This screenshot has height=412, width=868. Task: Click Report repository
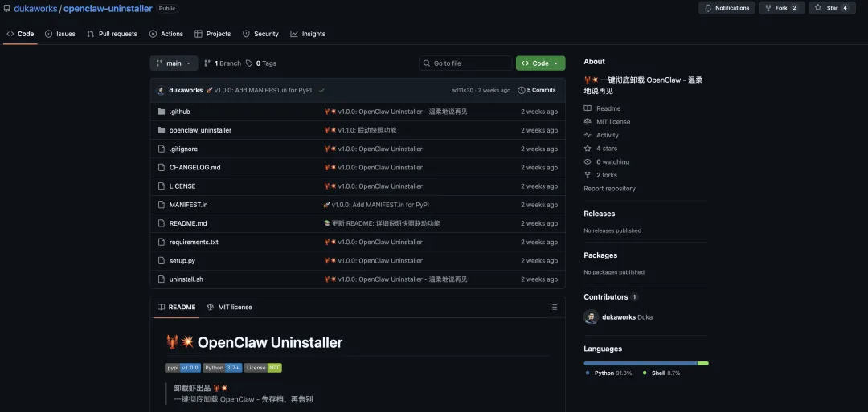(x=609, y=189)
